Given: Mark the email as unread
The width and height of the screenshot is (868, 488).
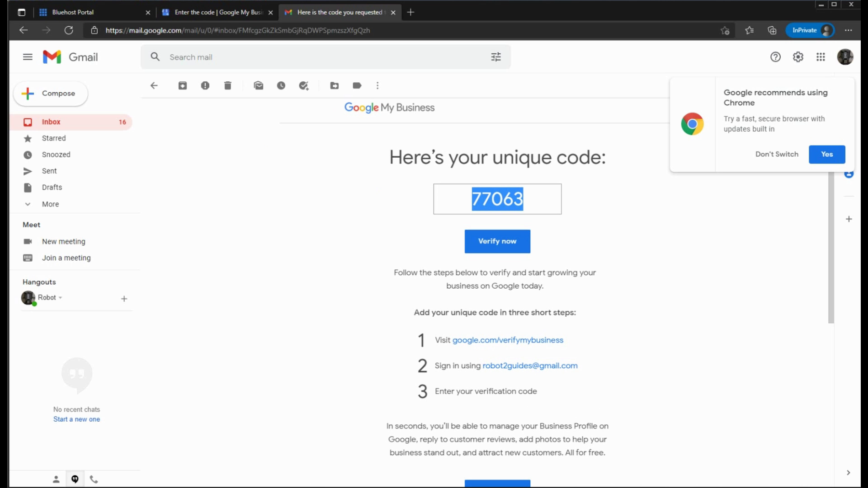Looking at the screenshot, I should 258,85.
